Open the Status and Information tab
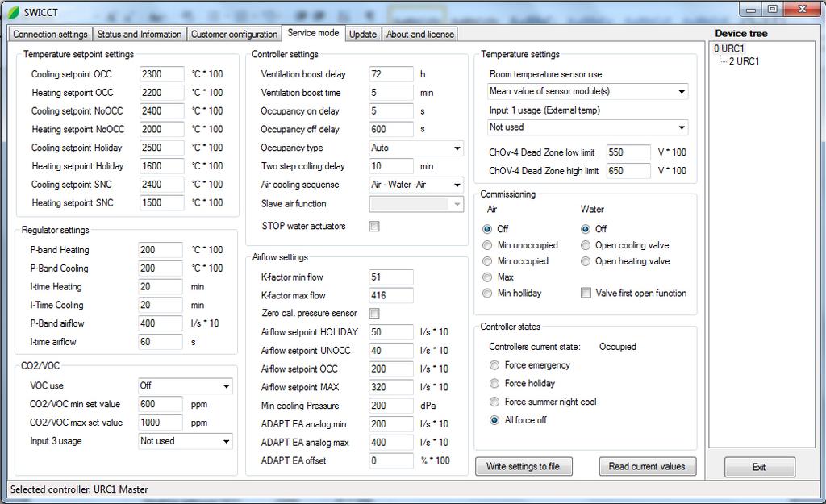 [x=139, y=34]
